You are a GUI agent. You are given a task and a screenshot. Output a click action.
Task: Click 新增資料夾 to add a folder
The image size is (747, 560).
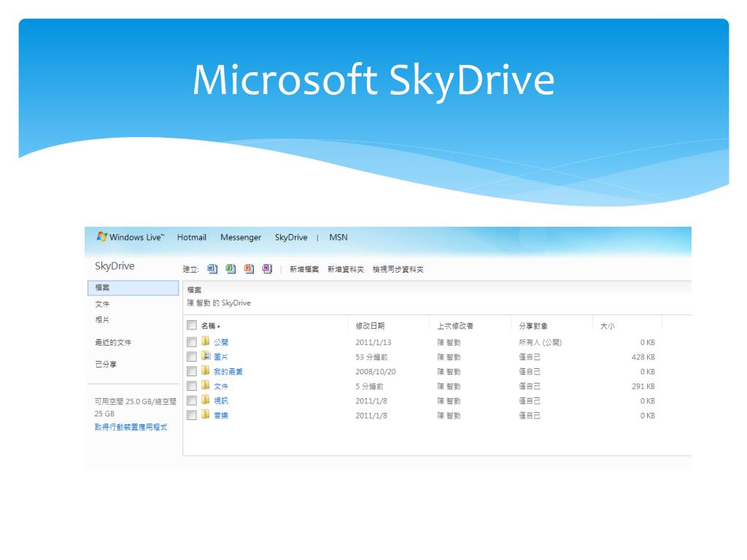pyautogui.click(x=345, y=269)
